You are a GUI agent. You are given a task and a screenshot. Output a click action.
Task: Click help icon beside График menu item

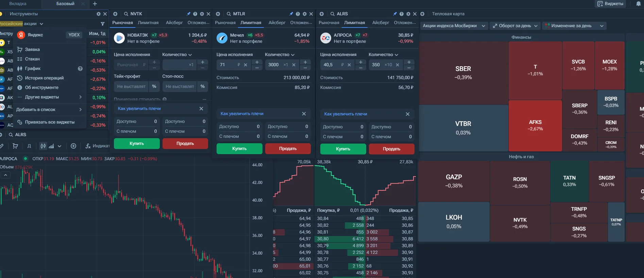click(x=80, y=69)
